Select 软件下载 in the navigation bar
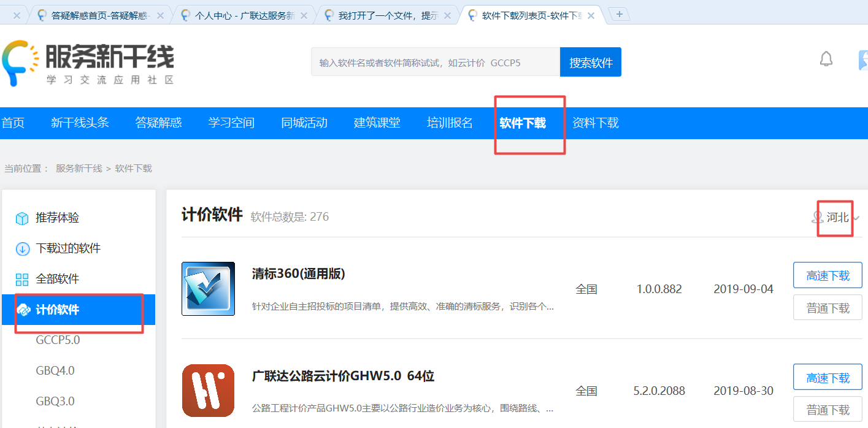This screenshot has width=868, height=428. (523, 123)
